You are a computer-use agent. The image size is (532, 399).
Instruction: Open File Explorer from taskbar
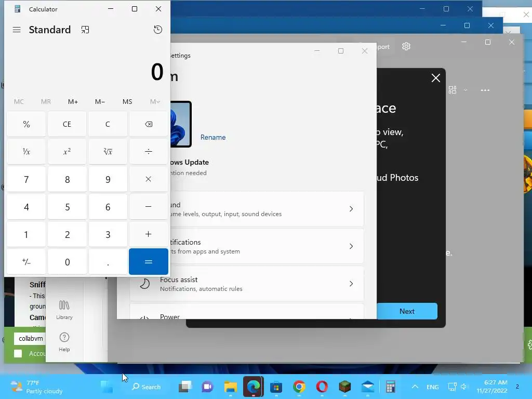[230, 387]
